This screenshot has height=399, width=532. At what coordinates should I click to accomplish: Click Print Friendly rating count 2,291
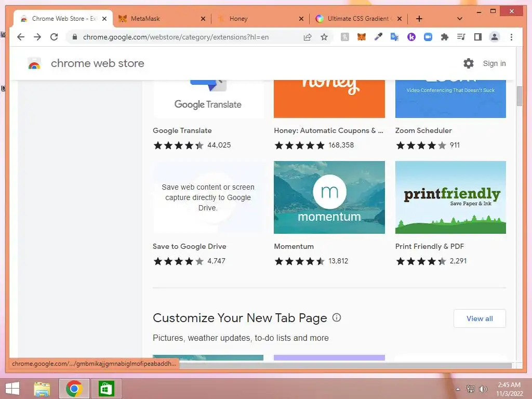pos(458,261)
